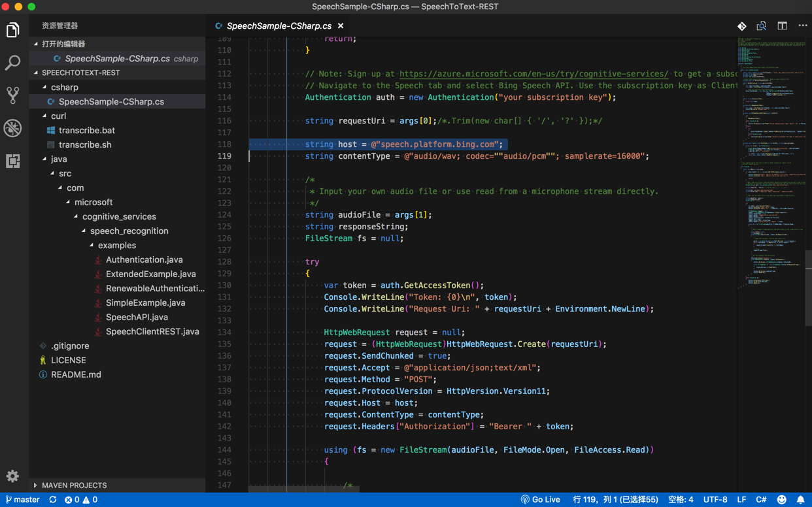This screenshot has height=507, width=812.
Task: Select the SpeechSample-CSharp.cs editor tab
Action: click(279, 26)
